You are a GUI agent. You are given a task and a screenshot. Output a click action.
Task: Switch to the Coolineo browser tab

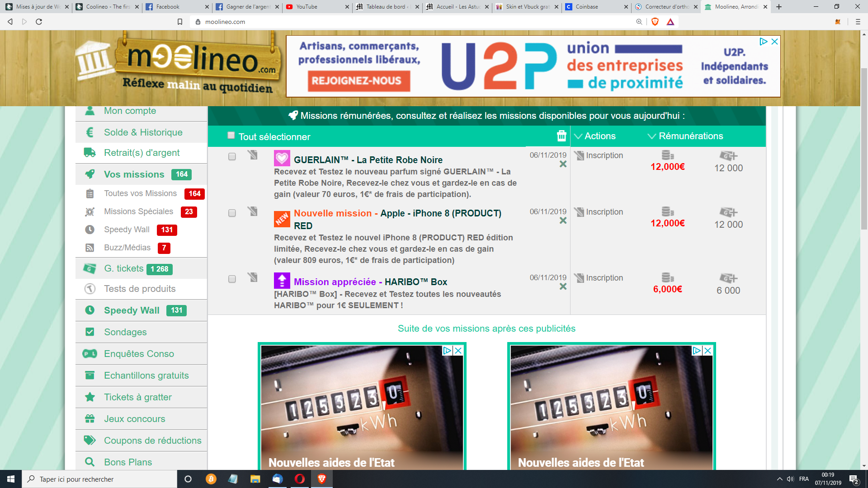[107, 7]
